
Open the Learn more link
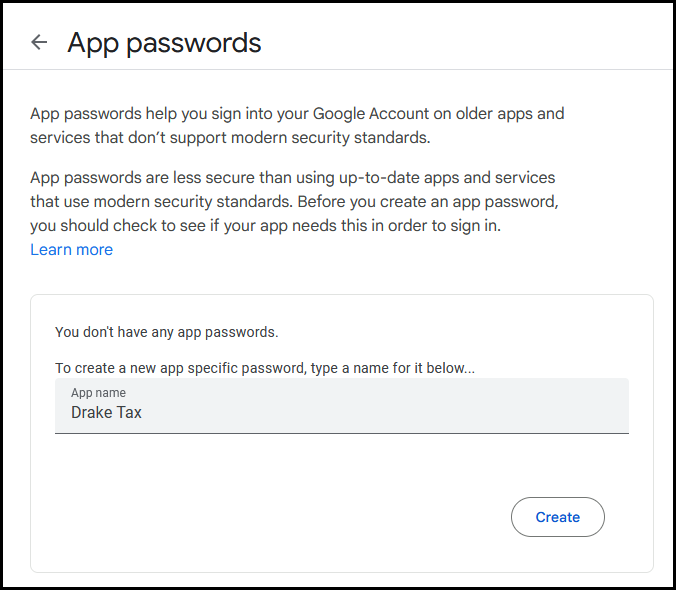pyautogui.click(x=71, y=250)
